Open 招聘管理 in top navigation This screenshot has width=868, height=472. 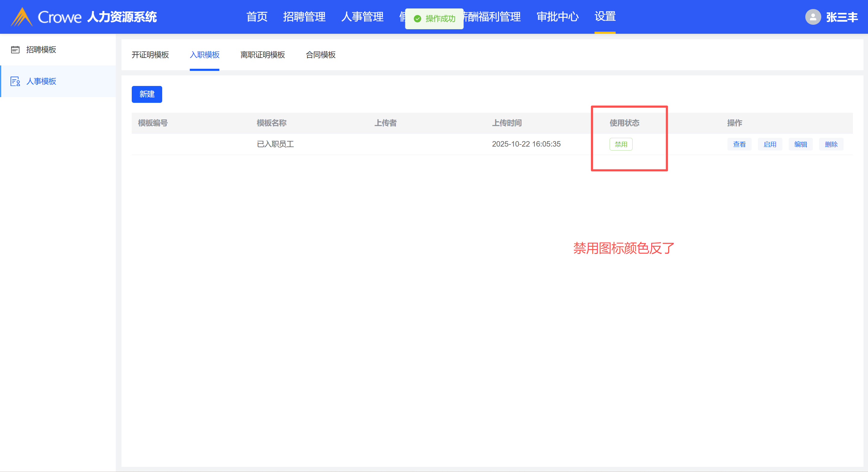(x=304, y=17)
